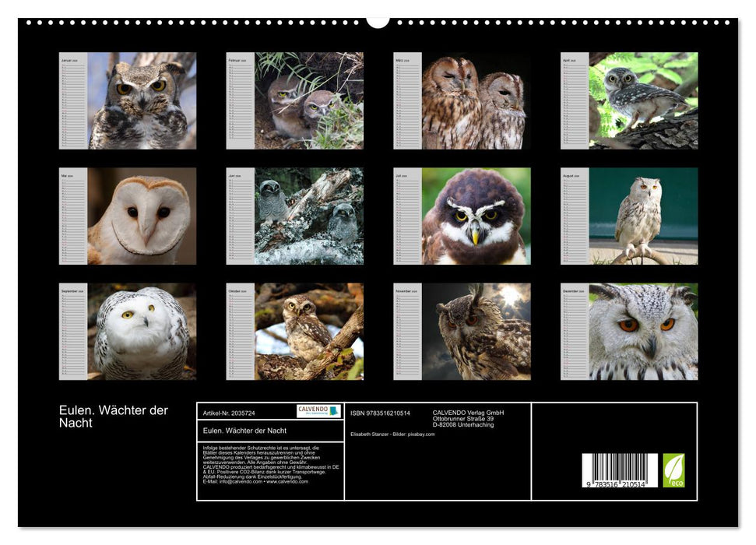Open the Mai barn owl photo
Image resolution: width=756 pixels, height=545 pixels.
point(141,216)
